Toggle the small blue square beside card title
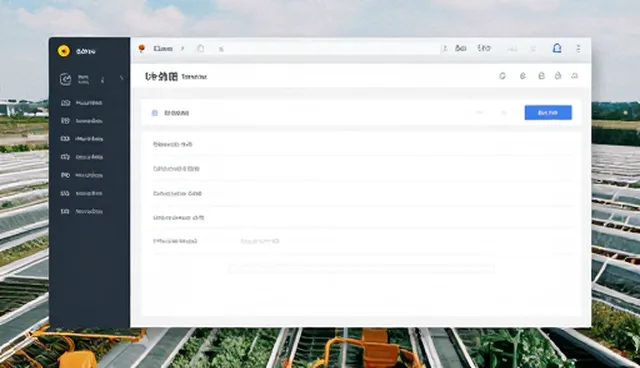Image resolution: width=640 pixels, height=368 pixels. click(x=155, y=113)
